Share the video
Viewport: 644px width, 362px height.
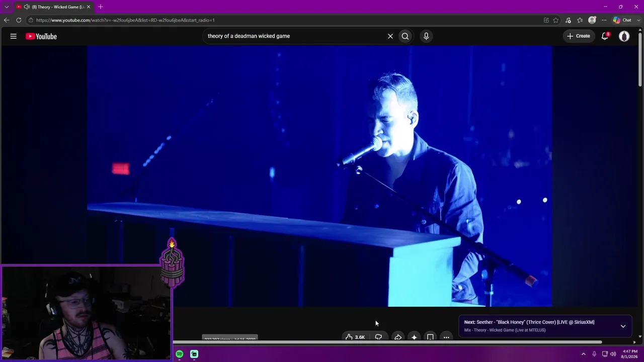point(398,337)
